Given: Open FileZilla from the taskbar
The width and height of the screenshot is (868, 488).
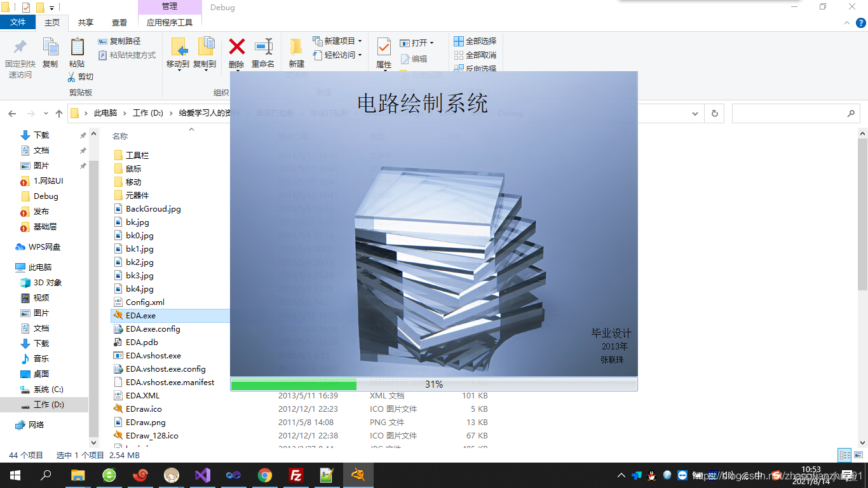Looking at the screenshot, I should 295,475.
